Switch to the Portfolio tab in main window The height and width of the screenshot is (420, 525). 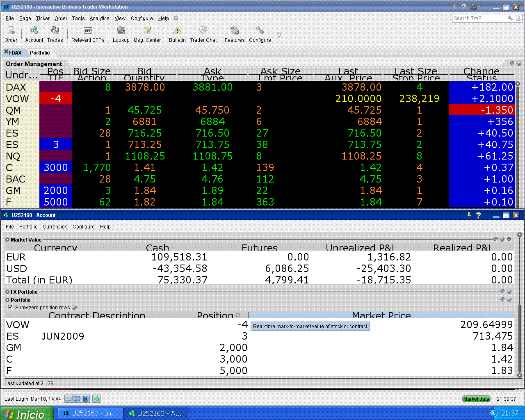click(40, 52)
